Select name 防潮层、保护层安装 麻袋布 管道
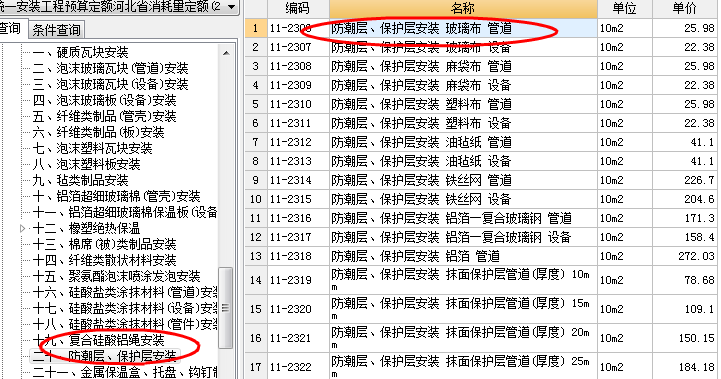The image size is (721, 379). (463, 66)
